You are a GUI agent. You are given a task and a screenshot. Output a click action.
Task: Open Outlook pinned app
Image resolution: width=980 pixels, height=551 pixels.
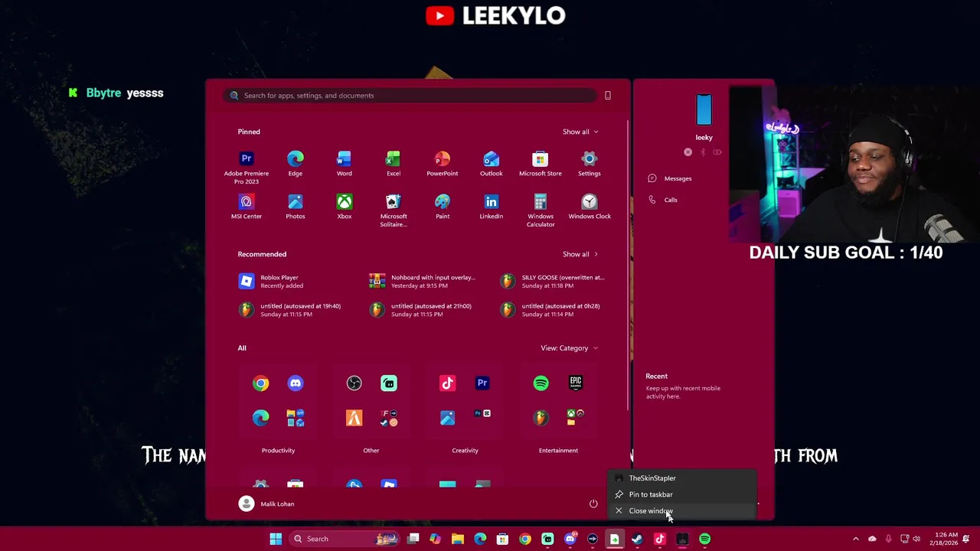tap(491, 164)
